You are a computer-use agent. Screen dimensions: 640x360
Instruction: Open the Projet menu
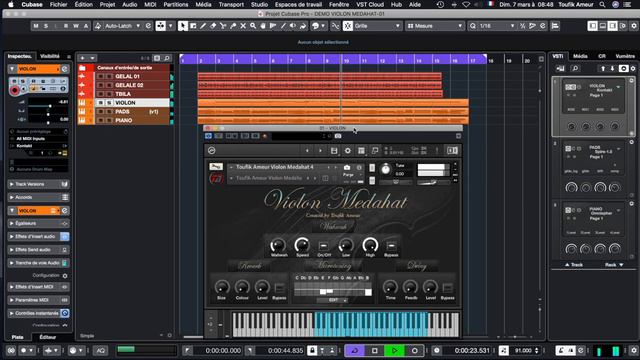coord(107,4)
